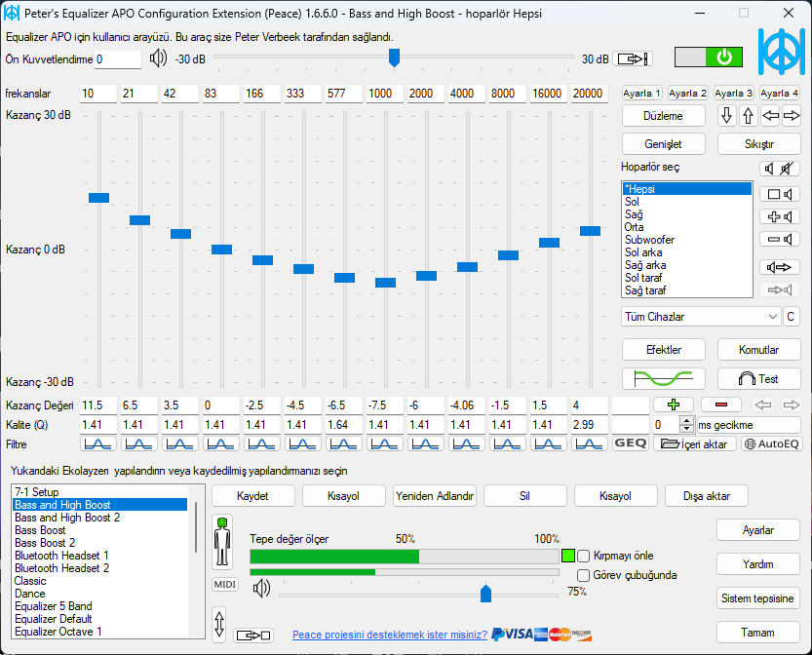Image resolution: width=812 pixels, height=655 pixels.
Task: Shift frequencies with the right arrow
Action: tap(791, 115)
